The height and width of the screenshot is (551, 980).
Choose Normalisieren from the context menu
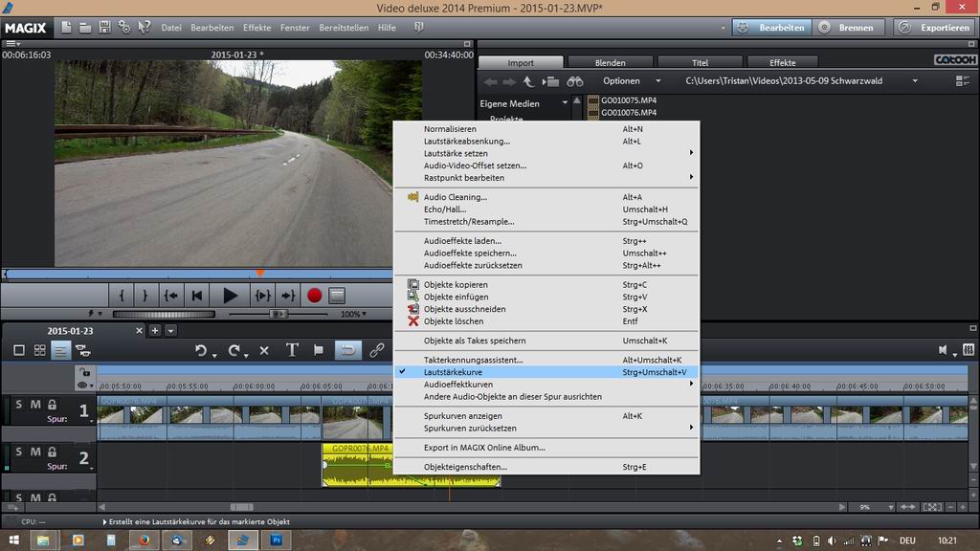tap(450, 128)
